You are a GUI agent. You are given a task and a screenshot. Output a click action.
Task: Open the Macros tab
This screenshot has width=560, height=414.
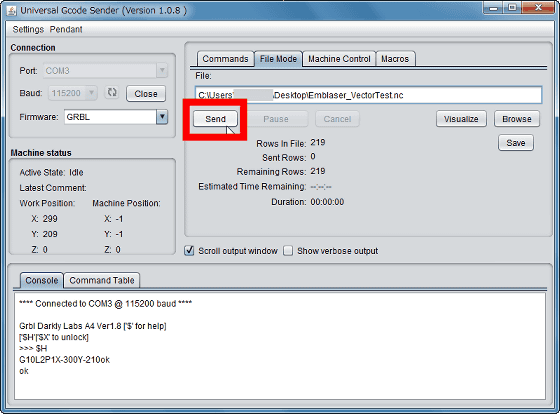coord(395,59)
